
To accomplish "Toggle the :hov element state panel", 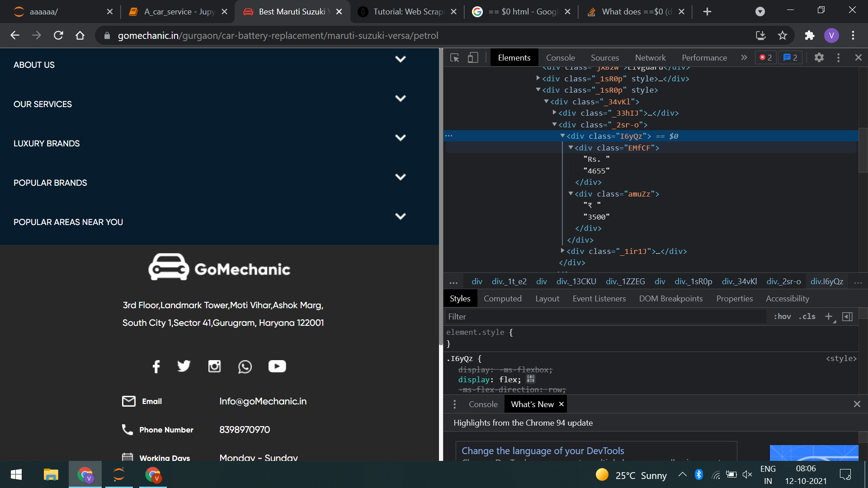I will (x=782, y=316).
